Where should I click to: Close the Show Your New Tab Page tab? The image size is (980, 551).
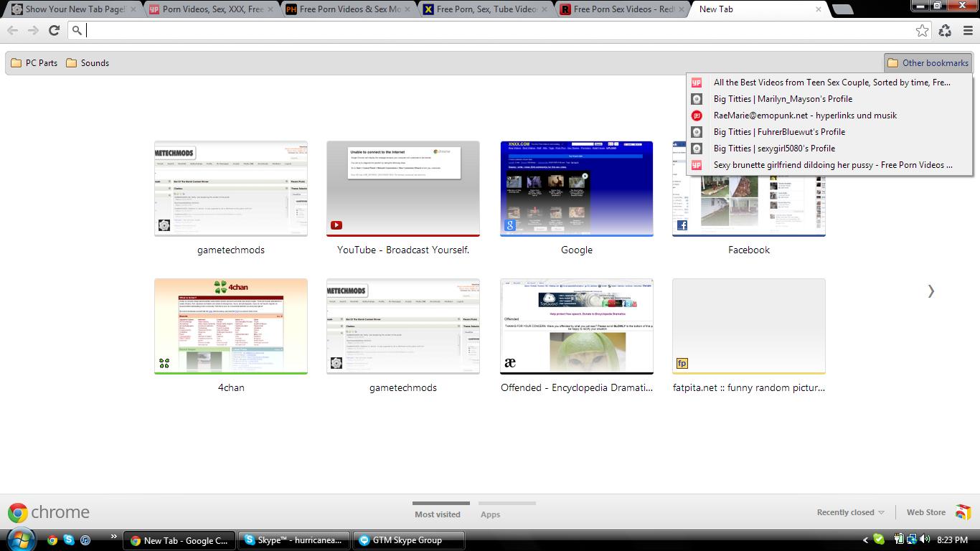click(x=133, y=9)
